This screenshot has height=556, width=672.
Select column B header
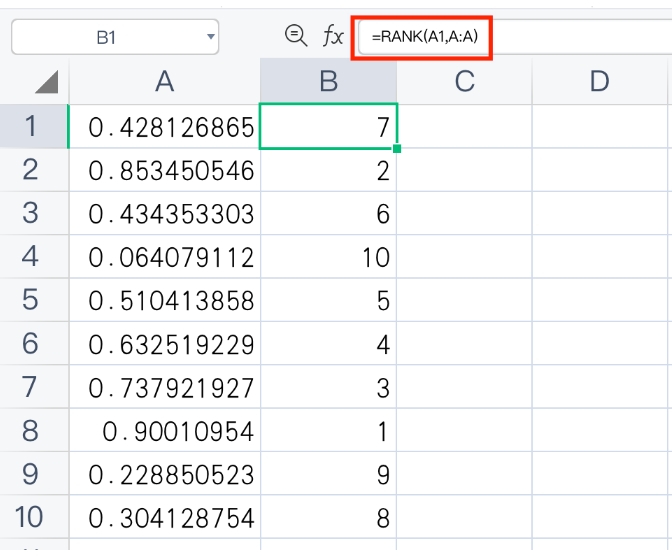click(x=328, y=81)
